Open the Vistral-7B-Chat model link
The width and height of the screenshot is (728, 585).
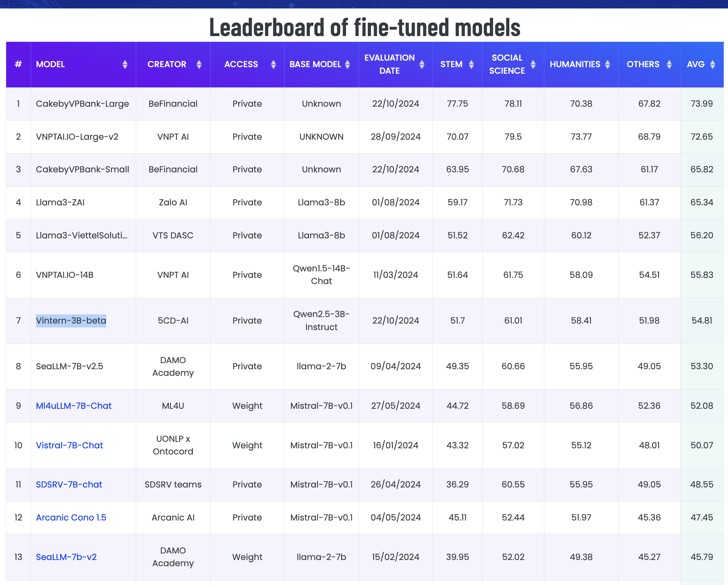click(x=69, y=445)
